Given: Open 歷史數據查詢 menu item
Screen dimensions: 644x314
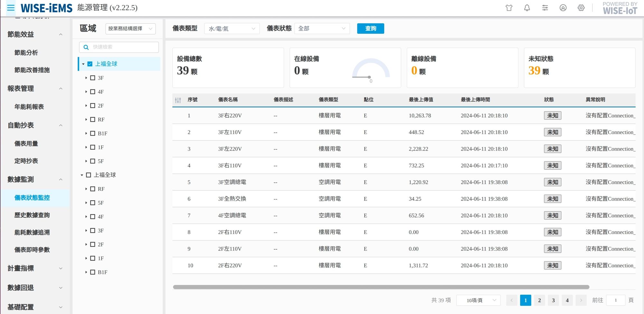Looking at the screenshot, I should (32, 215).
